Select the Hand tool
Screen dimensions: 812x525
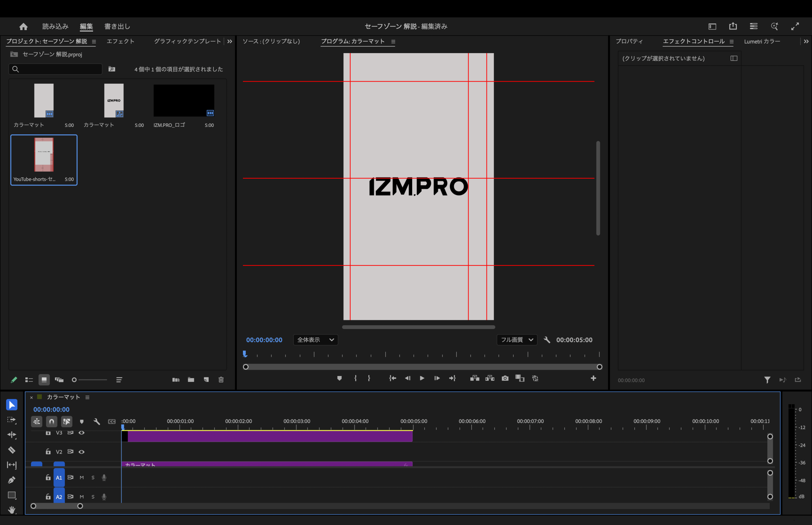12,510
